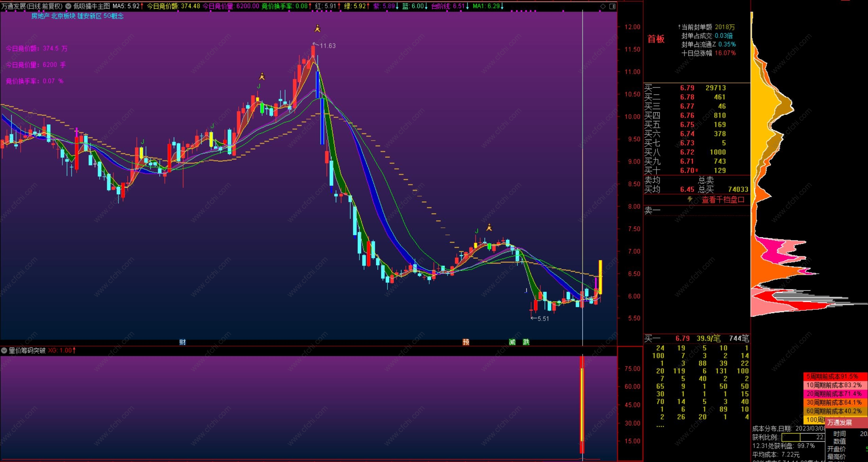
Task: Click the lightning icon beside 查看千档盘口
Action: 690,200
